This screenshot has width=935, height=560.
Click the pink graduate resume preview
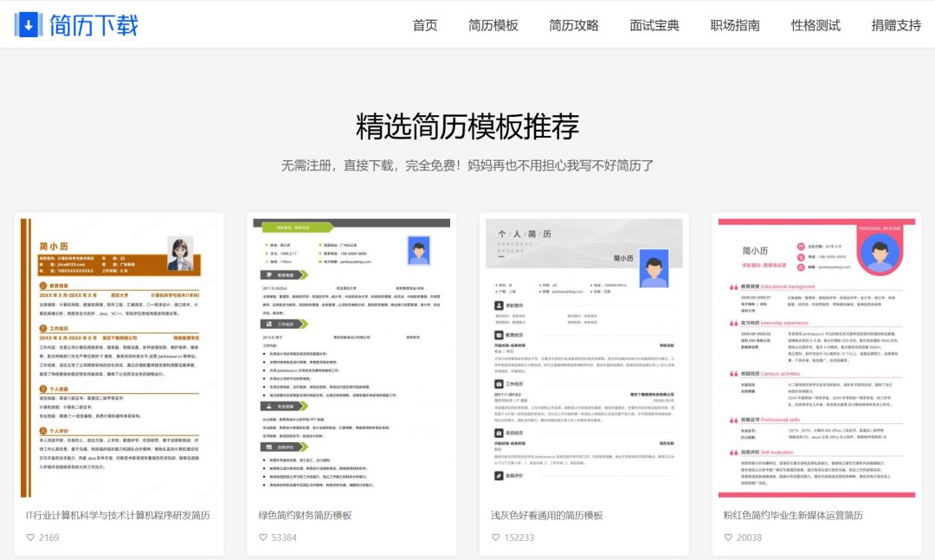click(x=816, y=357)
